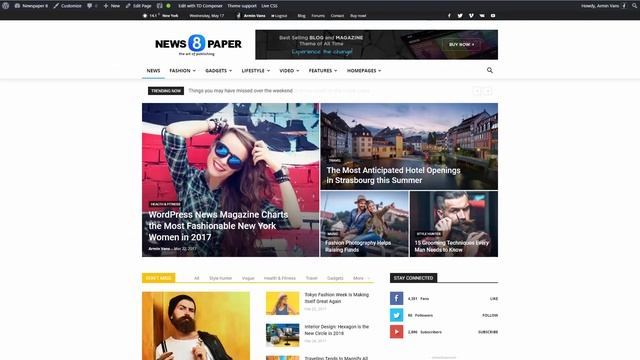The image size is (640, 360).
Task: Open Vimeo icon in top header bar
Action: pyautogui.click(x=471, y=16)
